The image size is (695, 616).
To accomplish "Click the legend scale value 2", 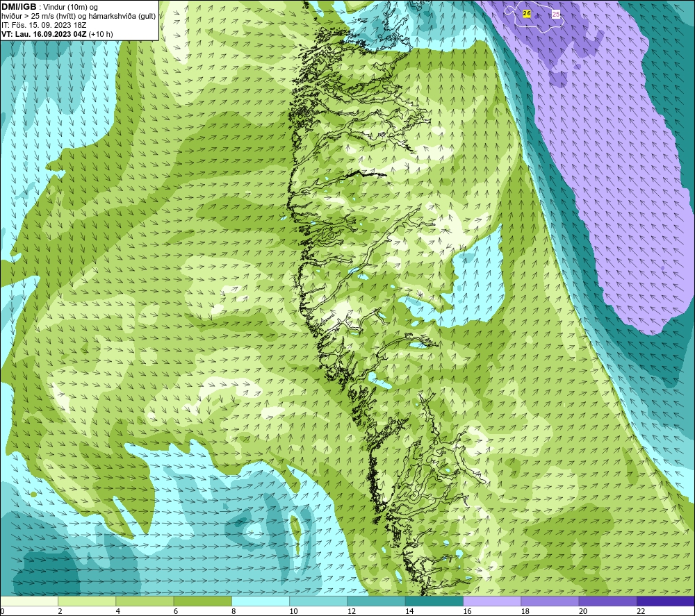I will 60,612.
